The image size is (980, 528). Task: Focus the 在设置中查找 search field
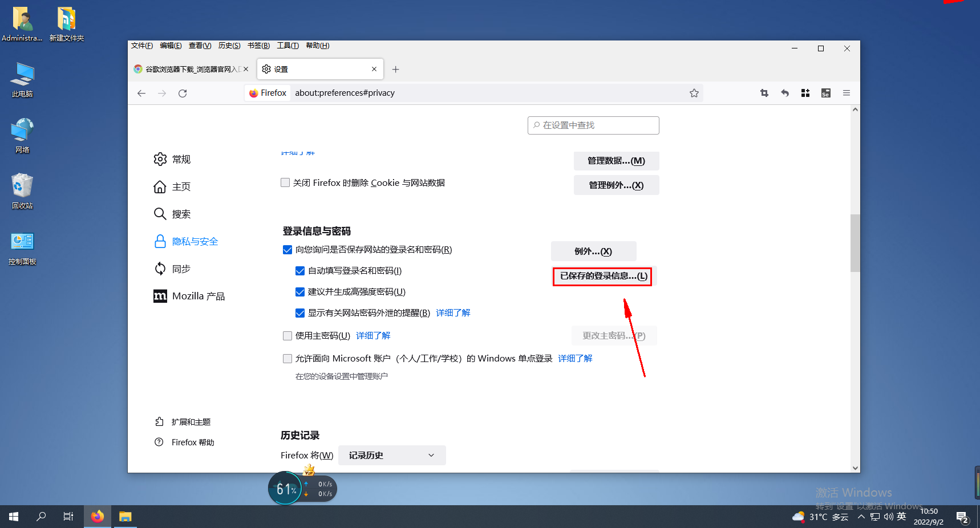coord(593,125)
